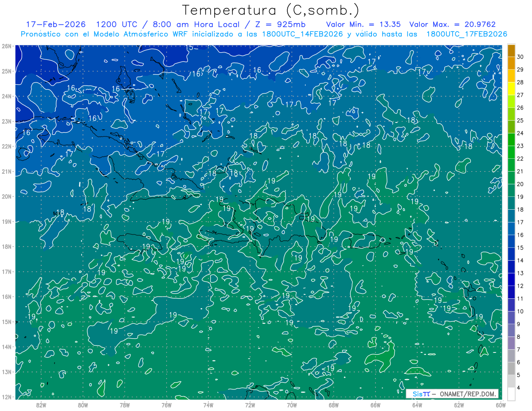Click the 80W longitude axis label

[x=83, y=405]
